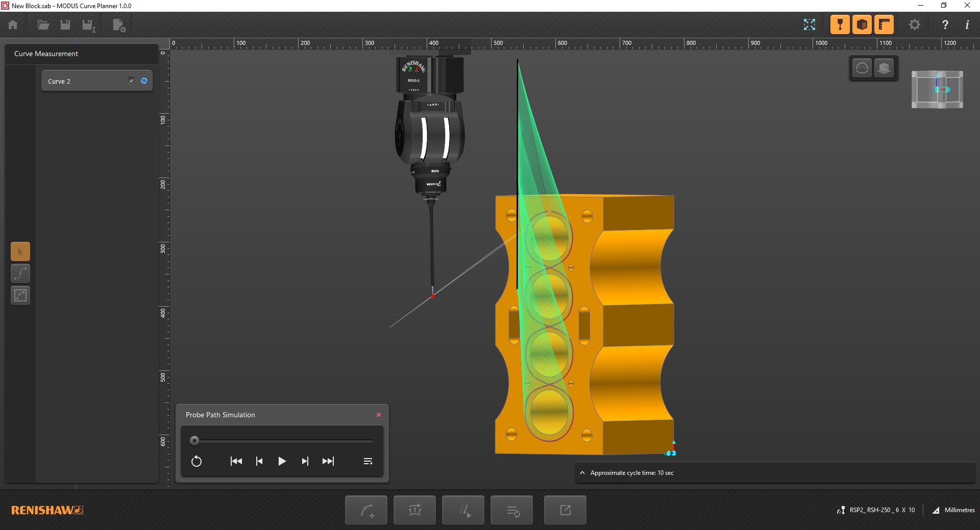
Task: Open a file with the folder icon
Action: 43,24
